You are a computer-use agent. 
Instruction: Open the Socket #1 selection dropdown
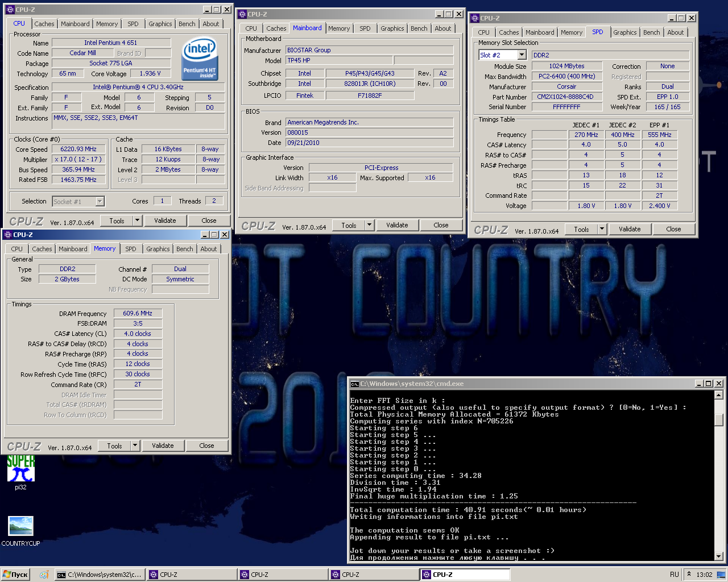coord(100,201)
